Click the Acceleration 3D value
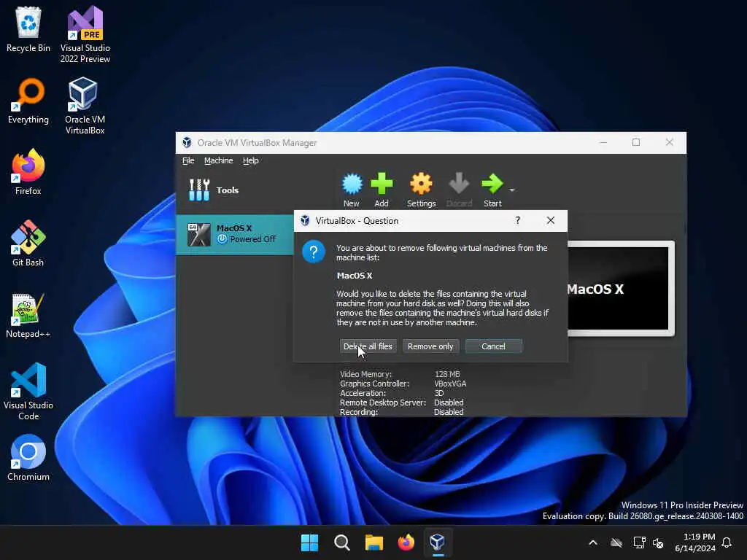Viewport: 747px width, 560px height. [438, 393]
